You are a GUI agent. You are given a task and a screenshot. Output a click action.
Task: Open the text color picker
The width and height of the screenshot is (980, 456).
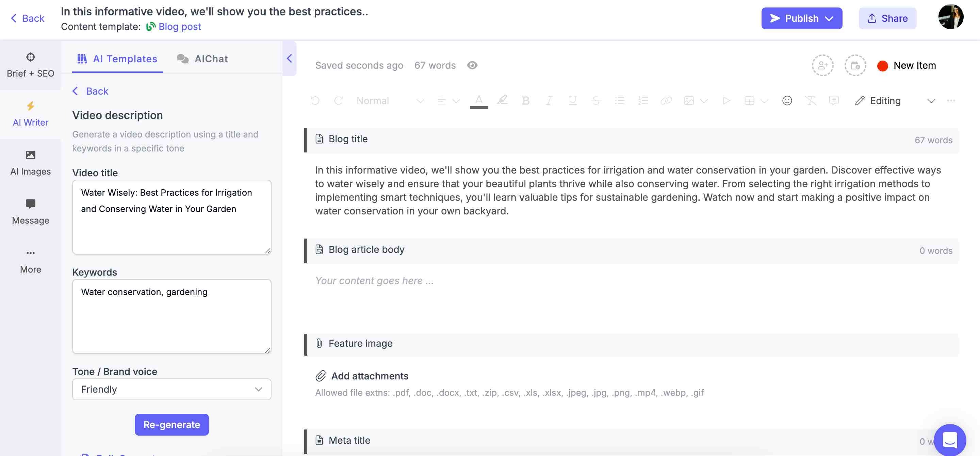pyautogui.click(x=478, y=101)
